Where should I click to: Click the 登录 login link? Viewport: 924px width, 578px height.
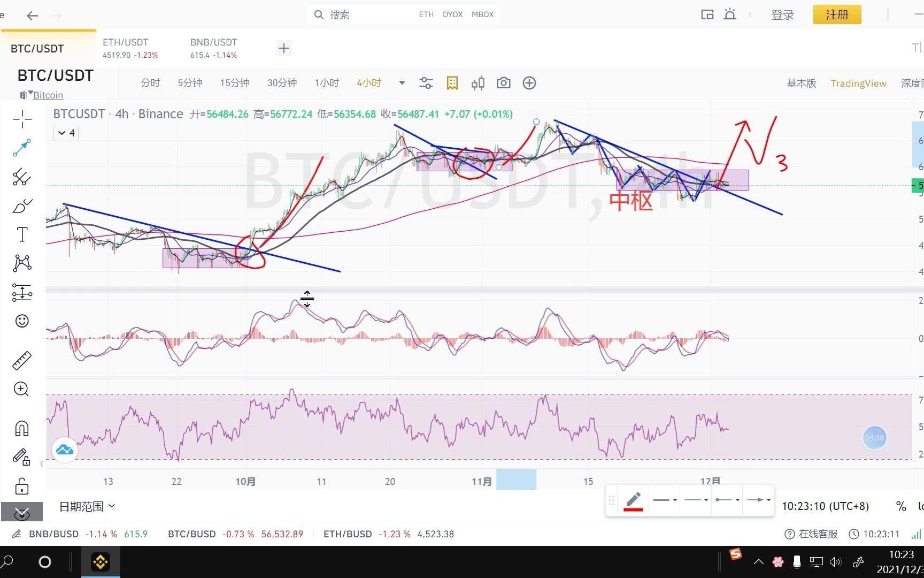coord(783,15)
